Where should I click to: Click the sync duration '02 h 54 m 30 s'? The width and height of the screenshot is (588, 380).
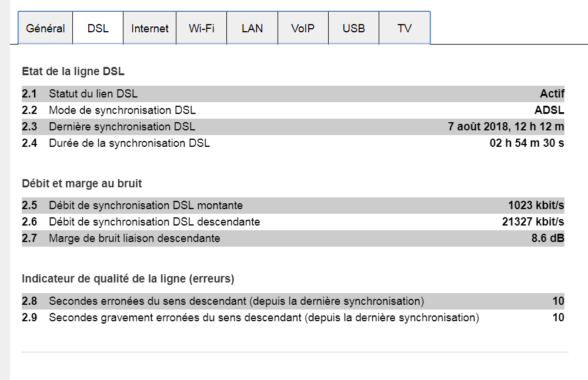coord(527,143)
